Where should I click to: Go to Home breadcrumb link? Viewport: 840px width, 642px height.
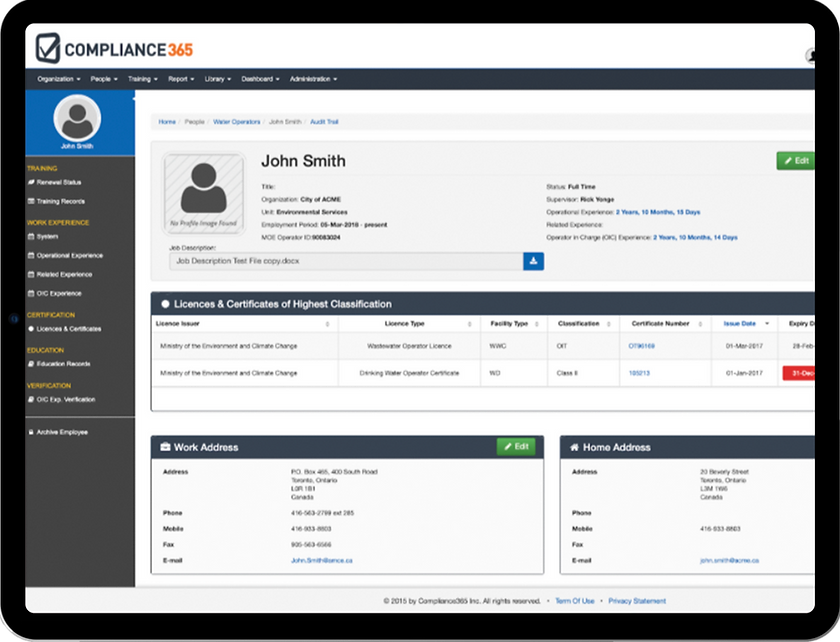tap(167, 122)
